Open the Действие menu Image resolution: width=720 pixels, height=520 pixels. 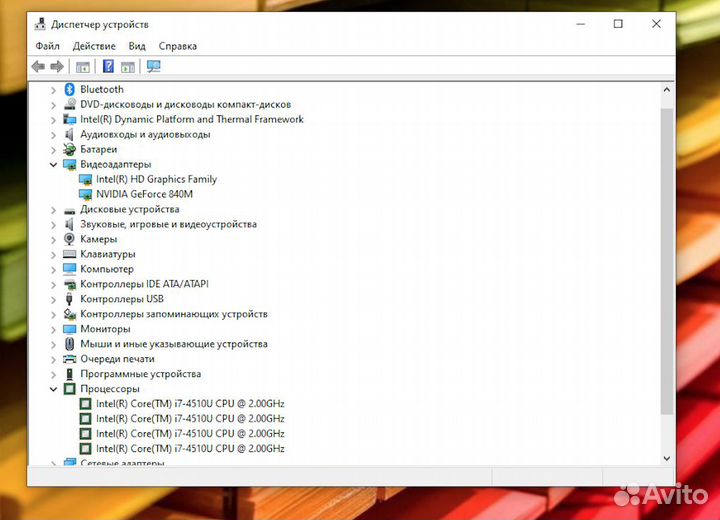click(94, 46)
